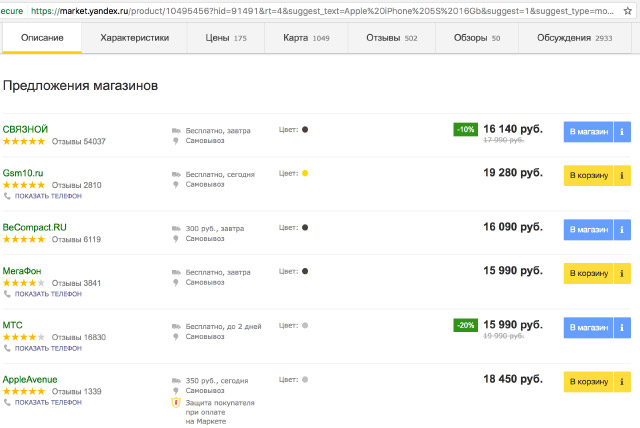
Task: Click the delivery truck icon in МТС row
Action: (x=176, y=326)
